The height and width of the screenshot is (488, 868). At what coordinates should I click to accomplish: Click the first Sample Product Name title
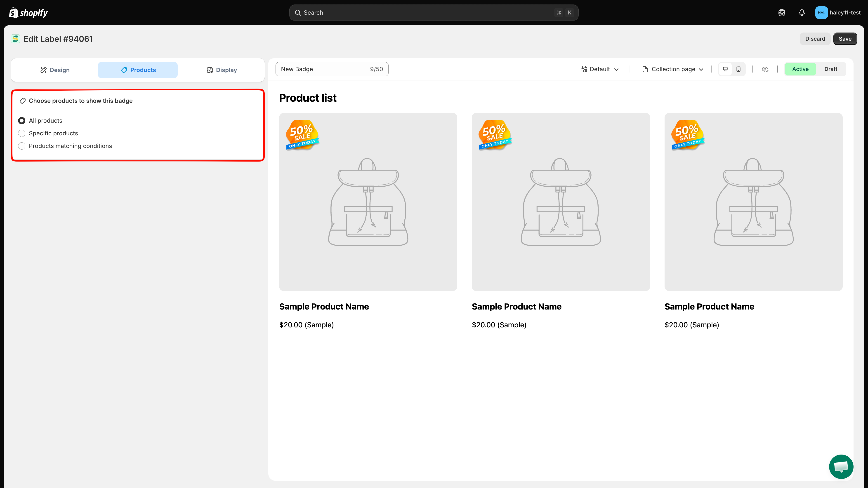324,307
